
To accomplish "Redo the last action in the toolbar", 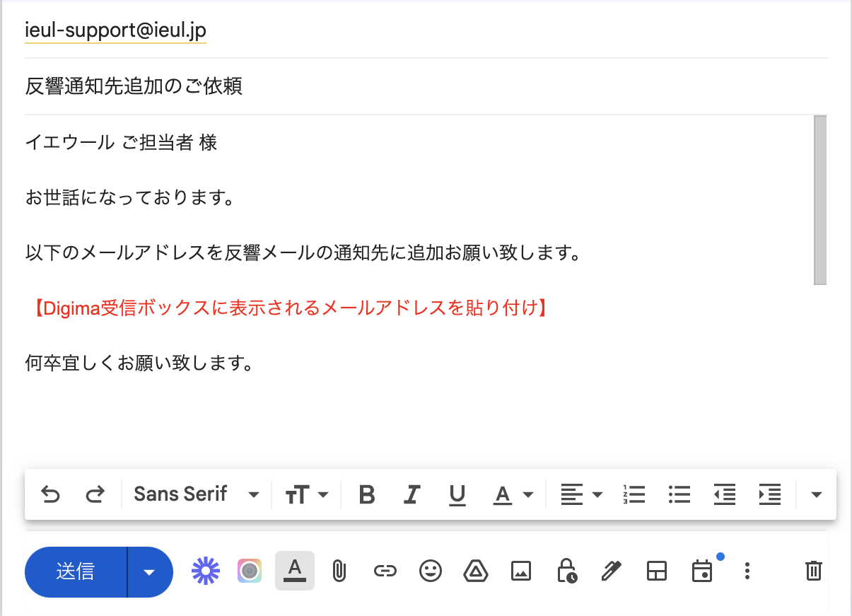I will coord(95,494).
